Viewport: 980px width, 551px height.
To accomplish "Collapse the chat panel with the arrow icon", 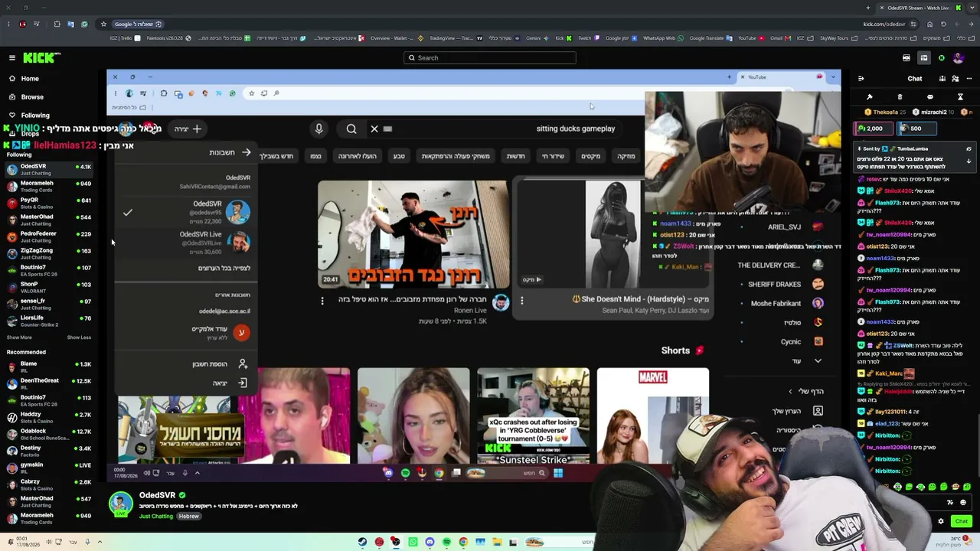I will click(x=861, y=78).
